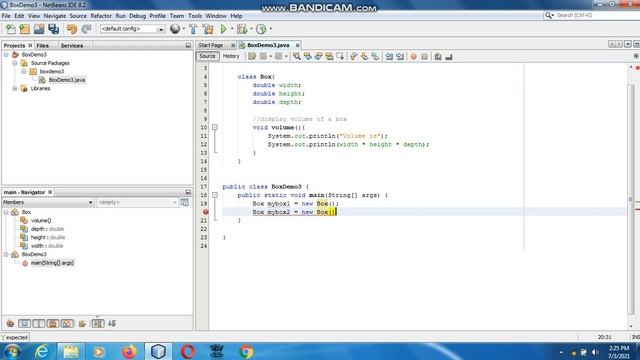
Task: Click the New Project toolbar icon
Action: pyautogui.click(x=24, y=29)
